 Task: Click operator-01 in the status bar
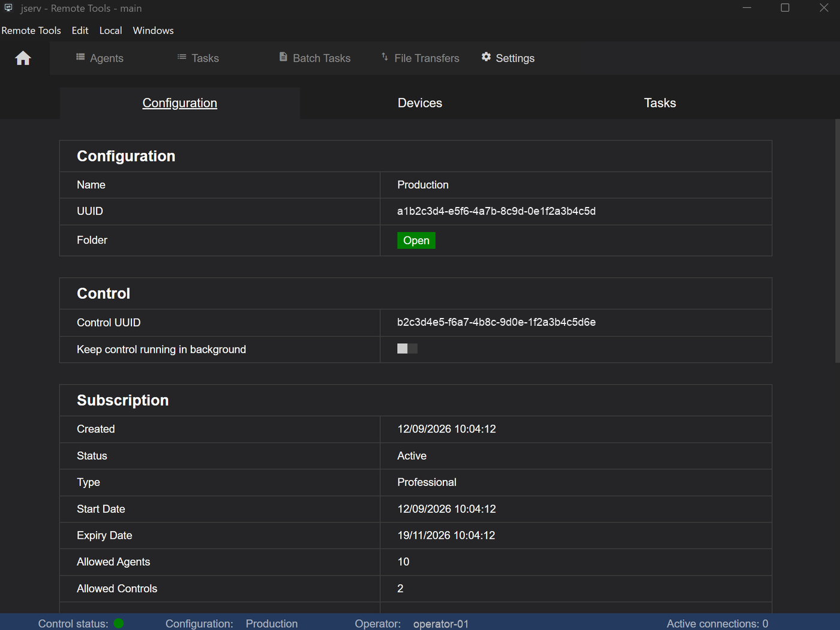441,624
